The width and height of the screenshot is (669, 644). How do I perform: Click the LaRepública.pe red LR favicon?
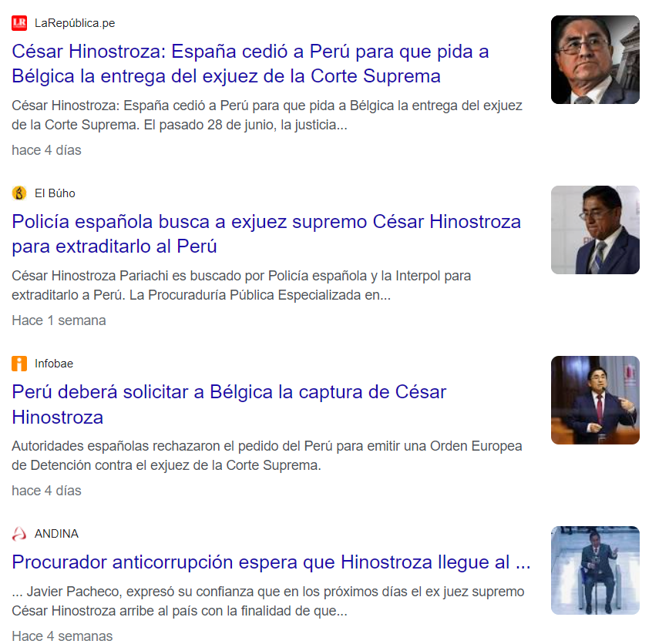click(x=19, y=23)
